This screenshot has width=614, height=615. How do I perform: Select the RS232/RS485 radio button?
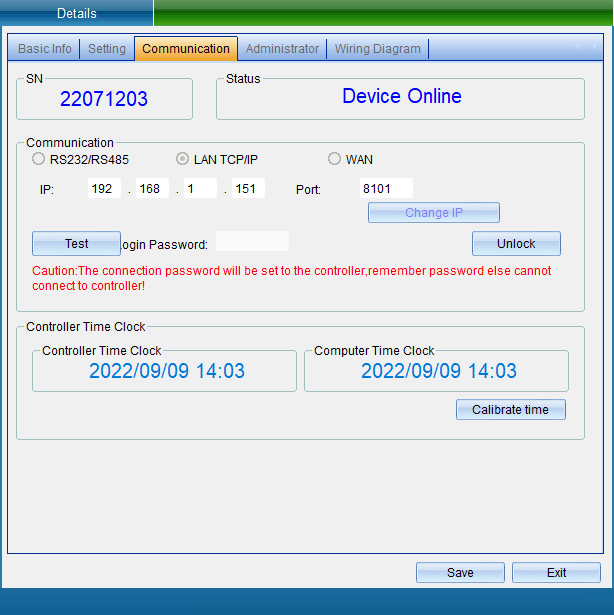(39, 159)
